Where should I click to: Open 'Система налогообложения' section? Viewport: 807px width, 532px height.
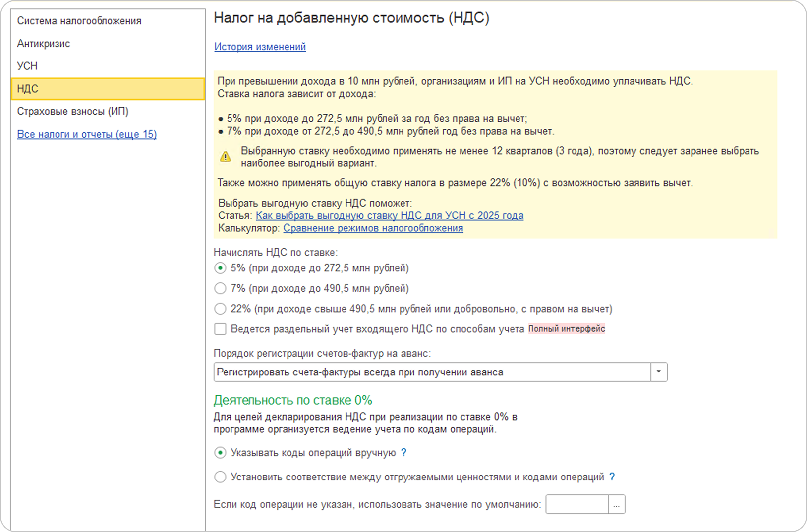click(79, 21)
